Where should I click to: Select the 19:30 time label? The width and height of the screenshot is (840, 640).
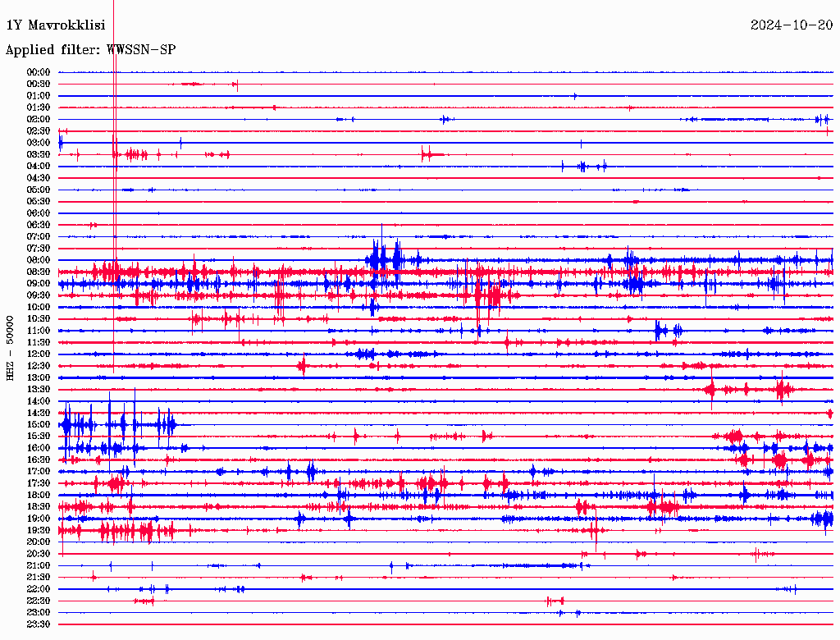click(39, 531)
